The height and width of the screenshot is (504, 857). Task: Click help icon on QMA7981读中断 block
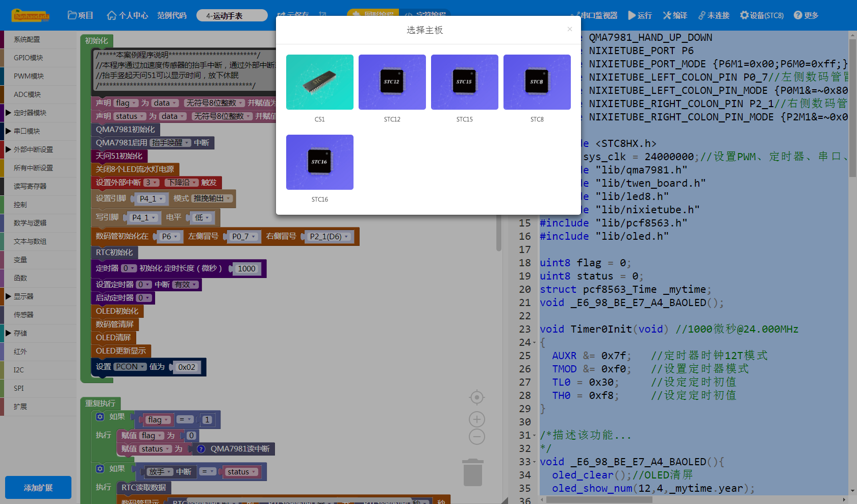point(201,449)
